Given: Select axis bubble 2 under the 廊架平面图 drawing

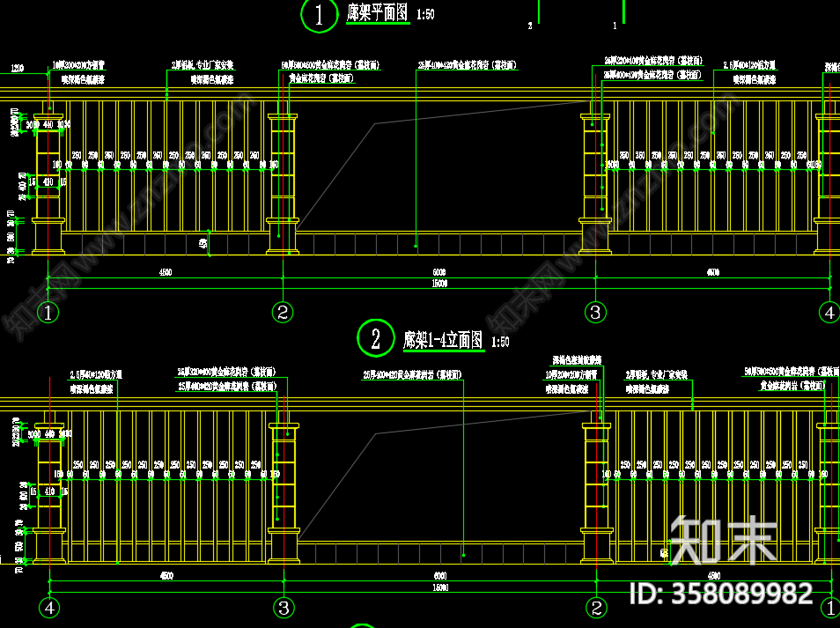Looking at the screenshot, I should [283, 312].
